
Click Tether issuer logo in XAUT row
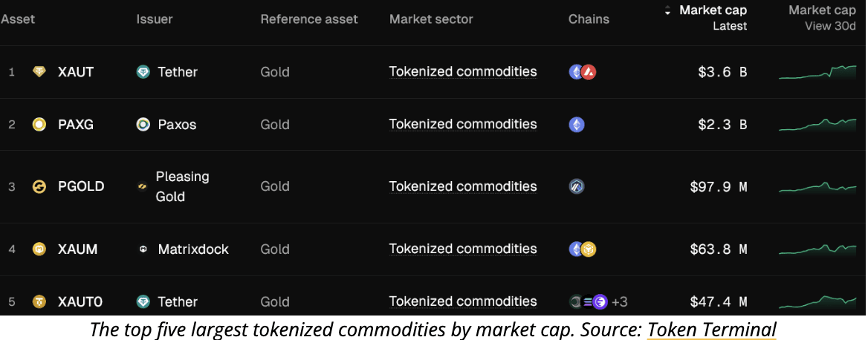143,72
